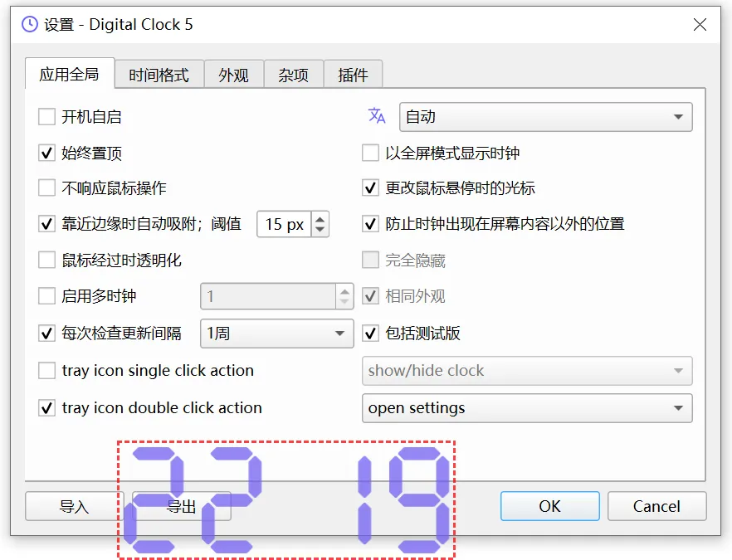Image resolution: width=732 pixels, height=560 pixels.
Task: Open the 外观 tab
Action: [233, 75]
